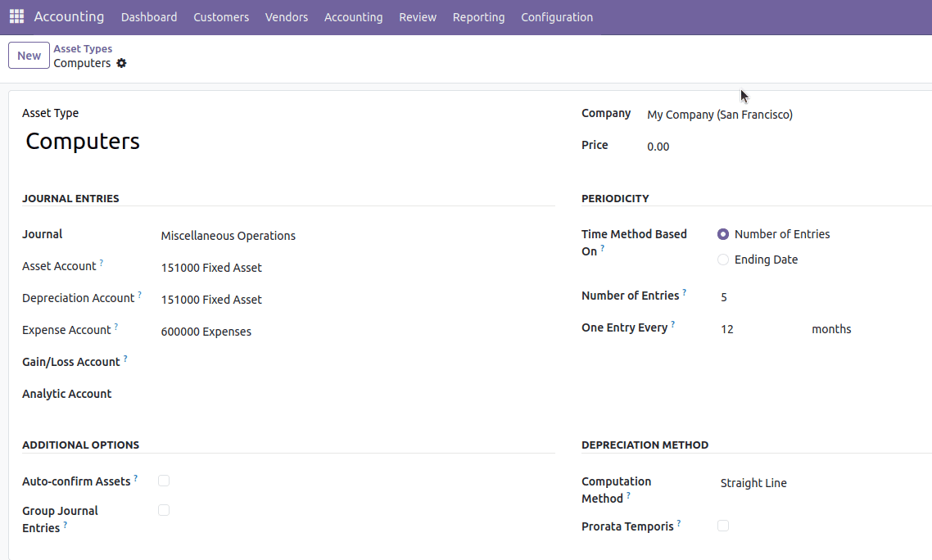Click the Computers breadcrumb text
This screenshot has width=932, height=560.
coord(82,63)
